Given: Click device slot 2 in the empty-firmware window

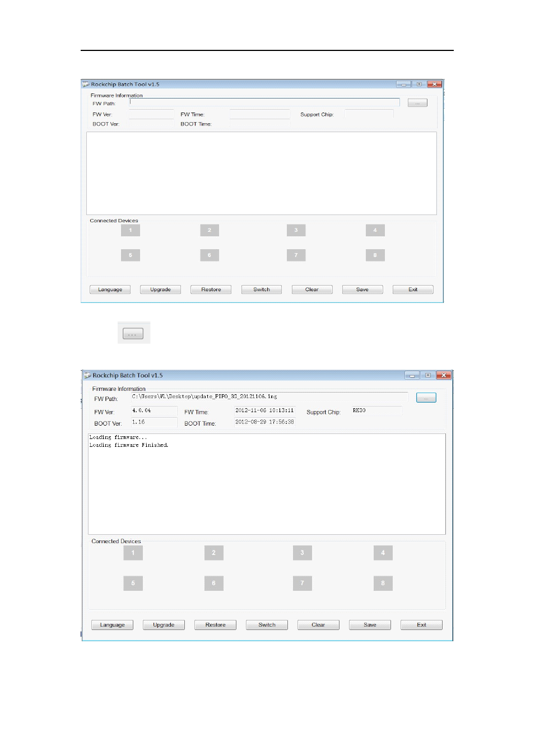Looking at the screenshot, I should [x=210, y=230].
